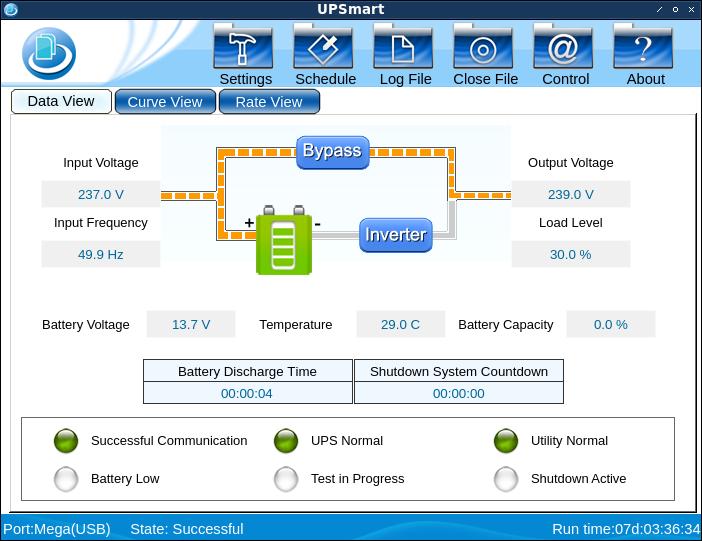This screenshot has width=702, height=541.
Task: Open the Settings hammer icon
Action: [x=245, y=47]
